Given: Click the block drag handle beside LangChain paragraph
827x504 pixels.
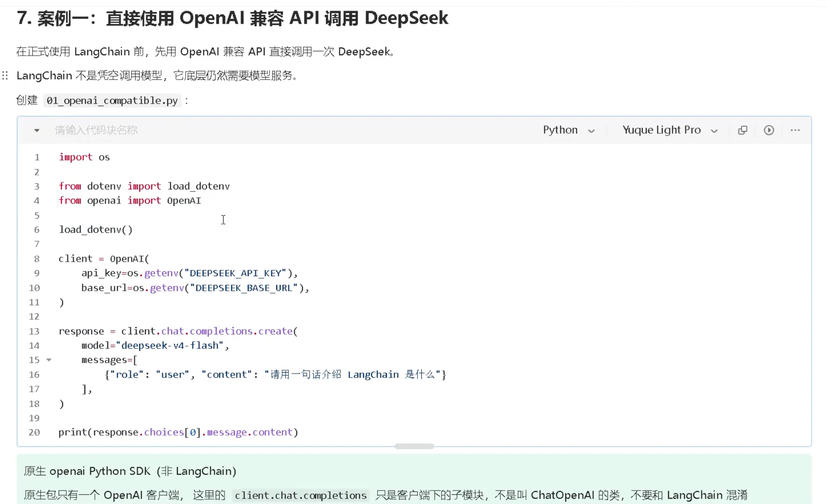Looking at the screenshot, I should [5, 76].
